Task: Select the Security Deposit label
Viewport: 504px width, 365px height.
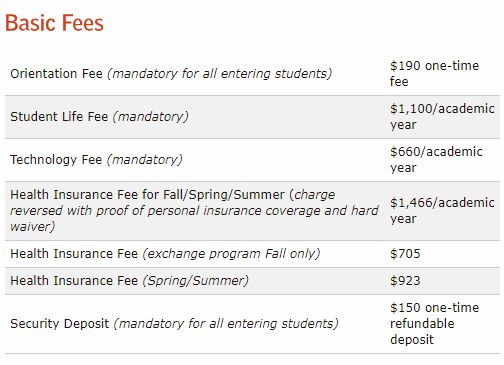Action: pos(60,324)
